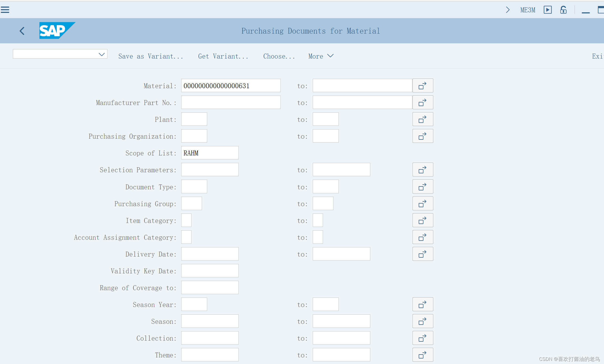Click the SAP logo in the header
Image resolution: width=604 pixels, height=364 pixels.
click(x=57, y=30)
